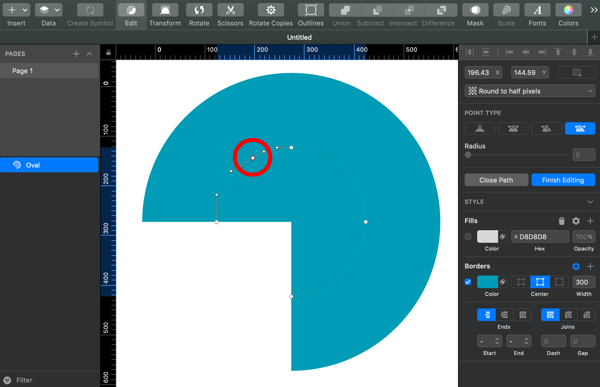
Task: Open the Data toolbar dropdown
Action: coord(49,10)
